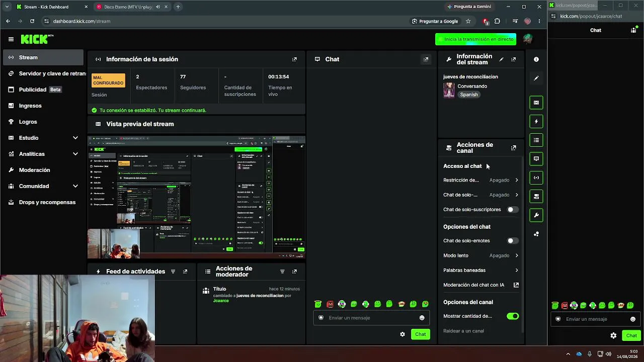Pop out the Información de la sesión panel

(294, 59)
